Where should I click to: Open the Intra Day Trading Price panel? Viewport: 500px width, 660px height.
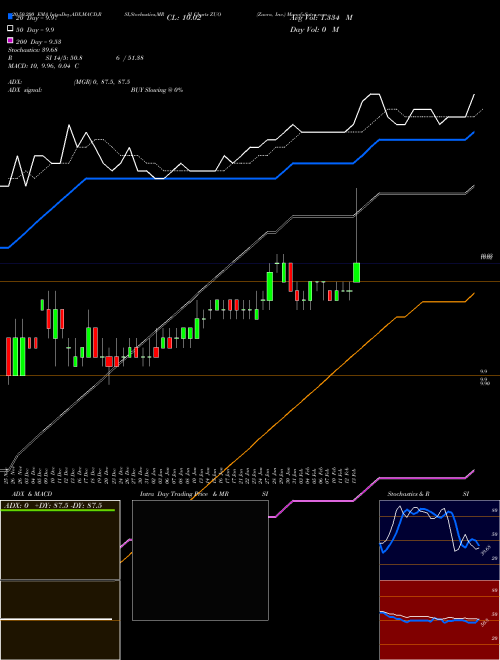(x=200, y=560)
